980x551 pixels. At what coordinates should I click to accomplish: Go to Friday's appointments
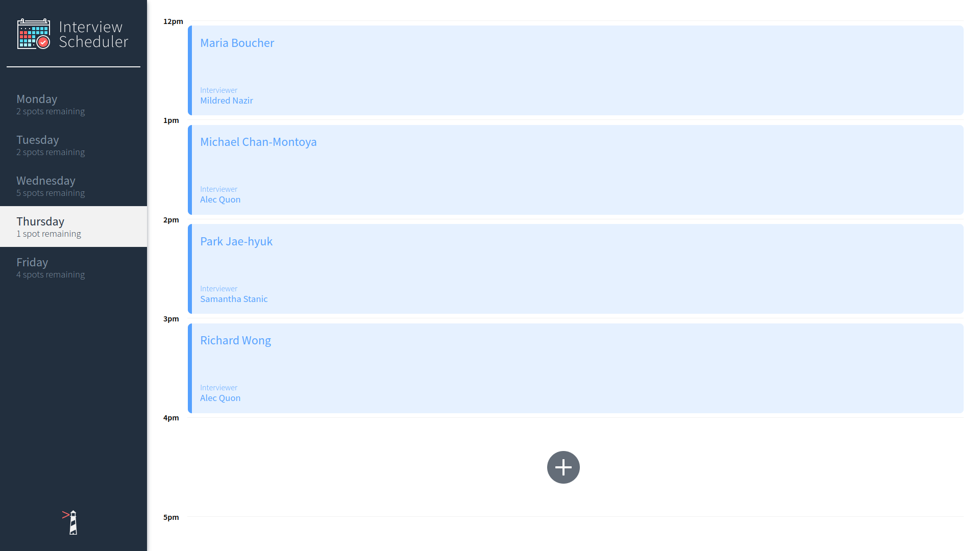[x=73, y=267]
